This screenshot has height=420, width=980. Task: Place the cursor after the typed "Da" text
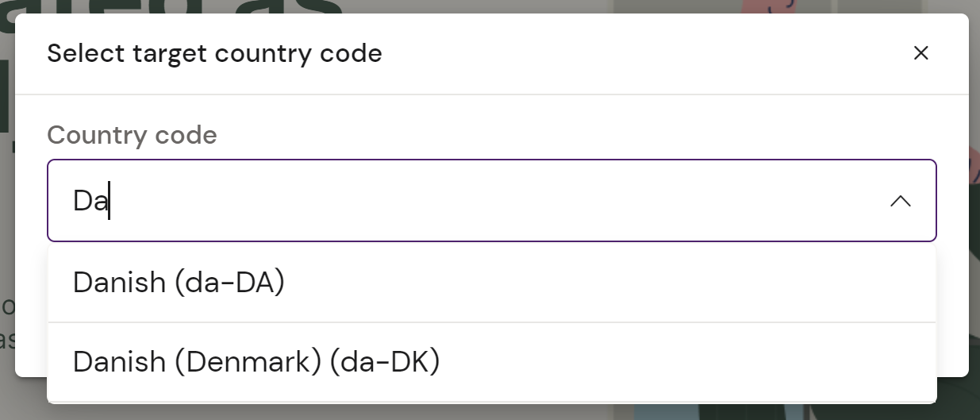point(110,201)
